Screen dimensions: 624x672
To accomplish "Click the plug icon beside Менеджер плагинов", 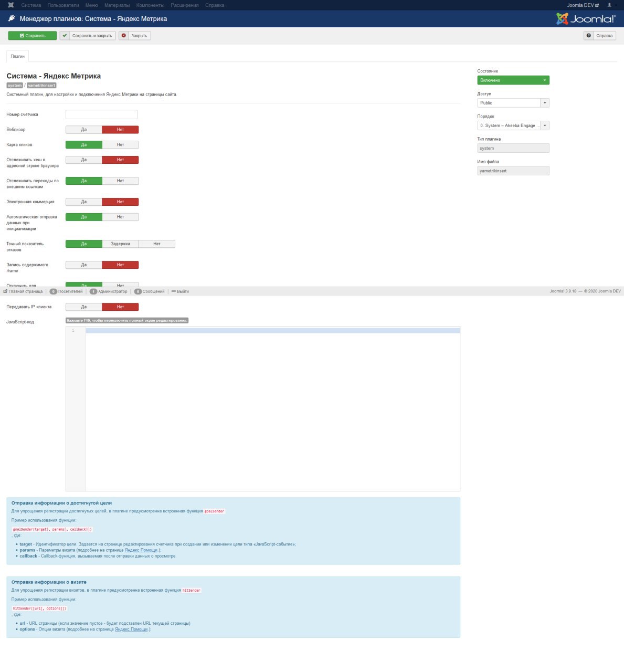I will (12, 19).
